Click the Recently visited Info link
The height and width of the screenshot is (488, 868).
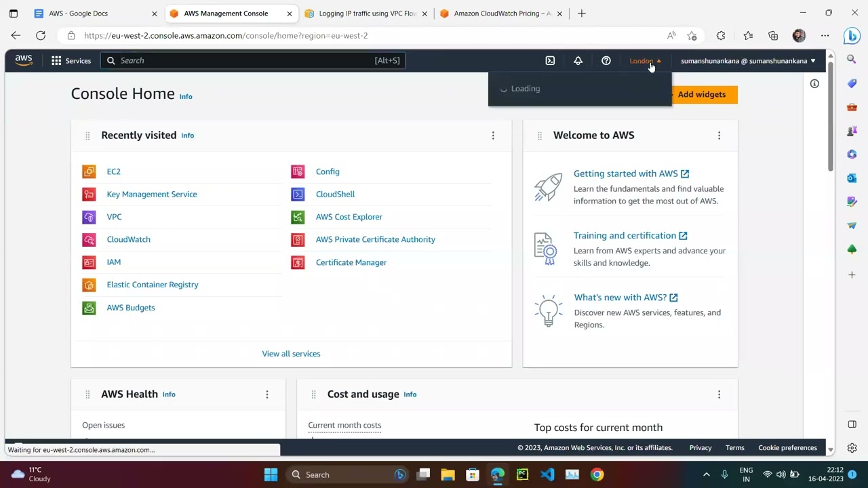coord(187,136)
